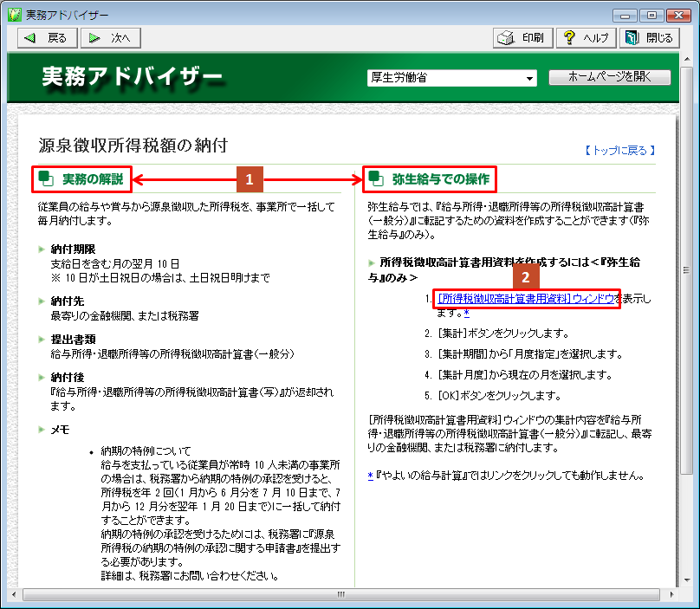
Task: Click the triangle bullet beside 納付先
Action: point(42,301)
